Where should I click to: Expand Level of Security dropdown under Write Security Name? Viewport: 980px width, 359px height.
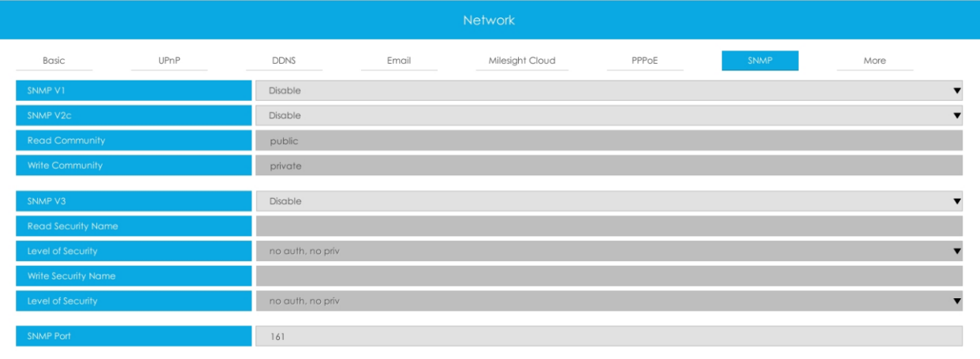click(x=609, y=301)
